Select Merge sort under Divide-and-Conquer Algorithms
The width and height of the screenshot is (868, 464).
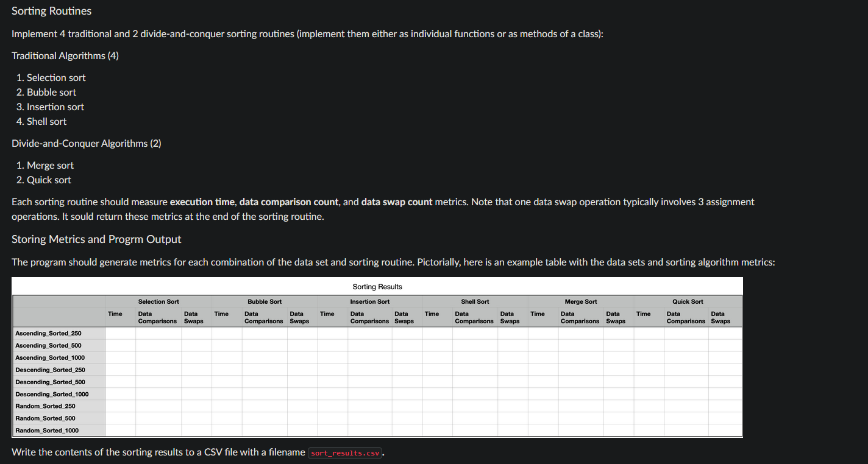click(50, 165)
